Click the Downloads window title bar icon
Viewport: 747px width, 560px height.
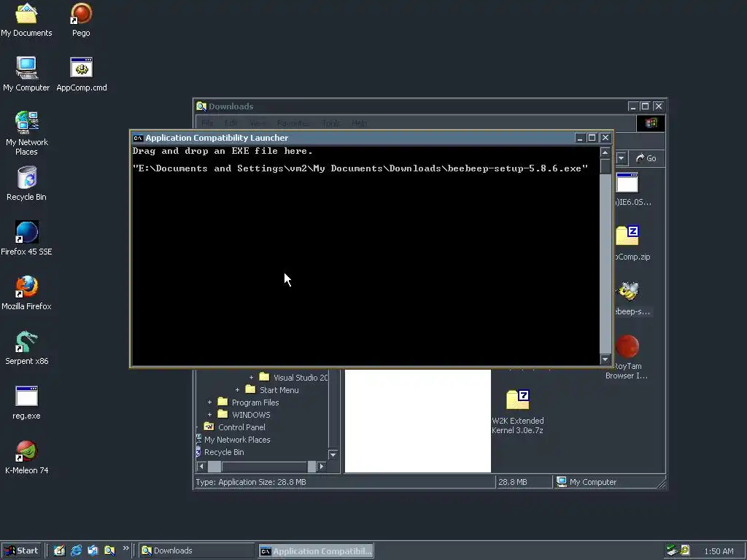(201, 106)
